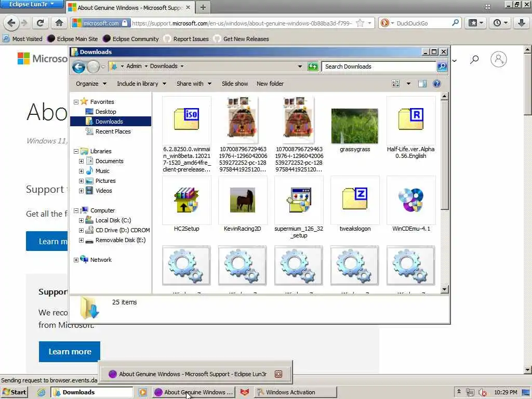Bookmark this page with the star icon
Screen dimensions: 532x399
click(x=360, y=23)
